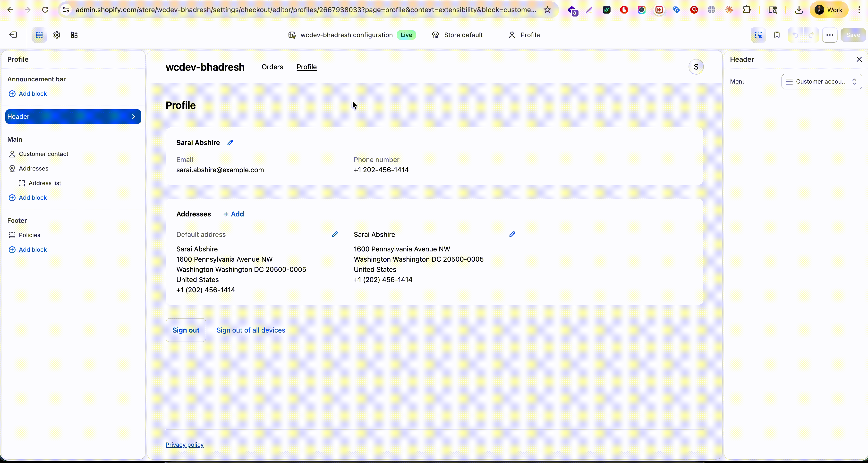Image resolution: width=868 pixels, height=463 pixels.
Task: Click the email sarai.abshire@example.com
Action: click(220, 170)
